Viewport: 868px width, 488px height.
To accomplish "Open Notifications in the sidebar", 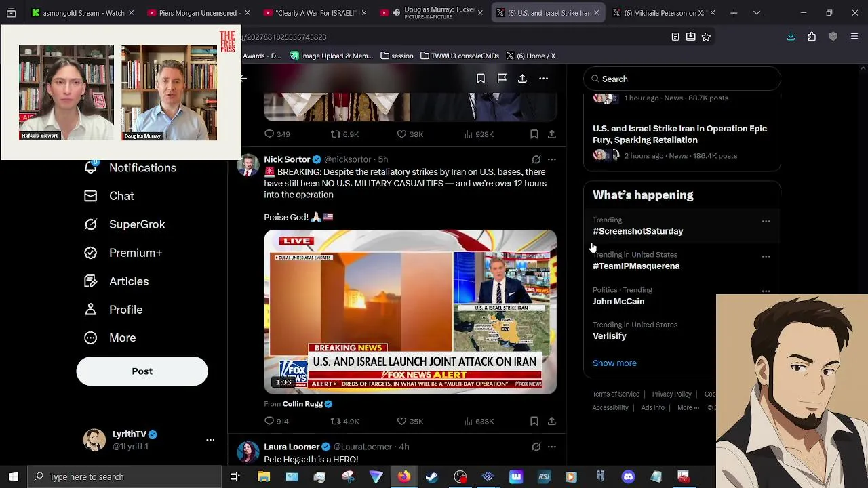I will (x=130, y=168).
